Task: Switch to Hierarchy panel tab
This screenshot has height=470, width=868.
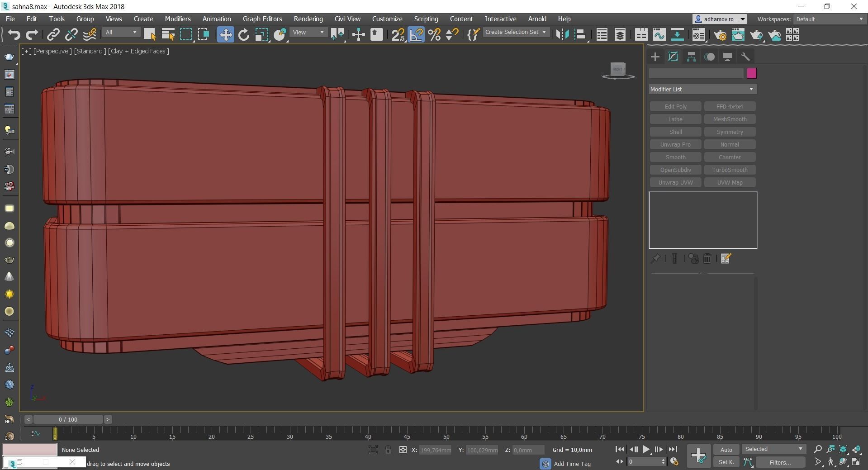Action: [x=691, y=57]
